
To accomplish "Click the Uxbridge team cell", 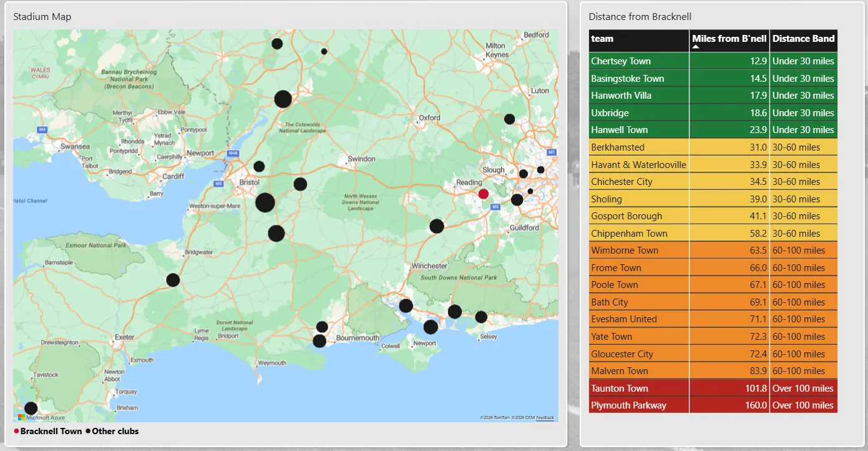I will [639, 113].
